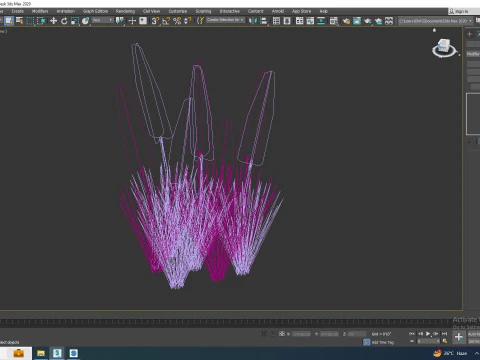Open project folder path dropdown
The image size is (480, 360).
point(435,21)
